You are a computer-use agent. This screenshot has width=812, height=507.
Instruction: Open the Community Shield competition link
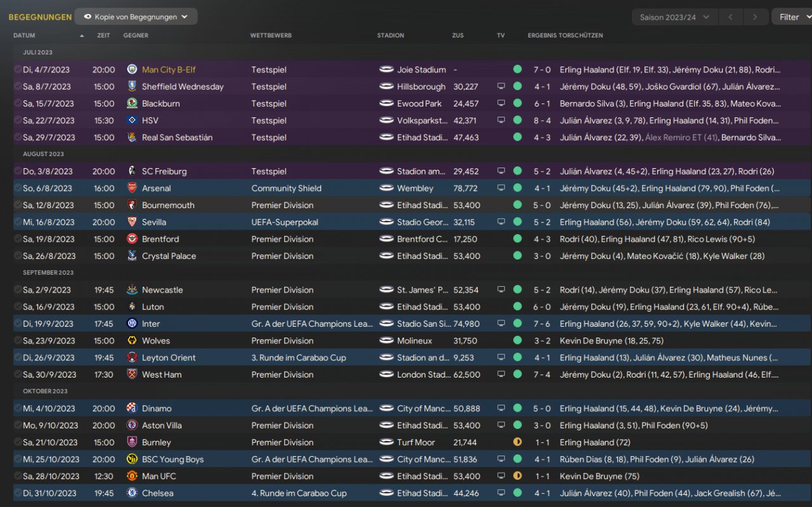pos(286,188)
